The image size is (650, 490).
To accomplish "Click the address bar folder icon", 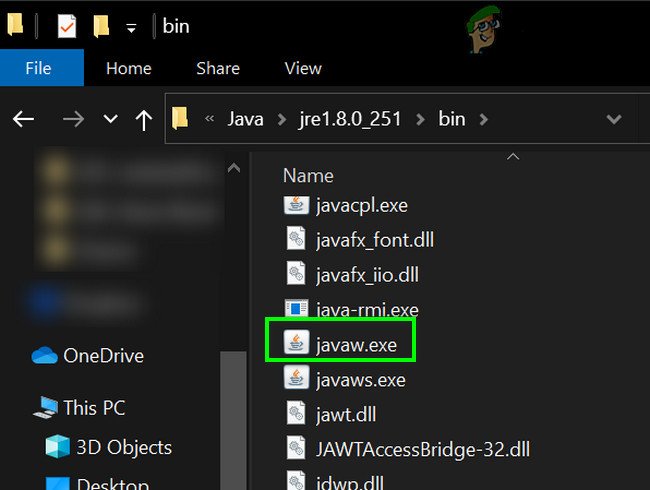I will [180, 118].
